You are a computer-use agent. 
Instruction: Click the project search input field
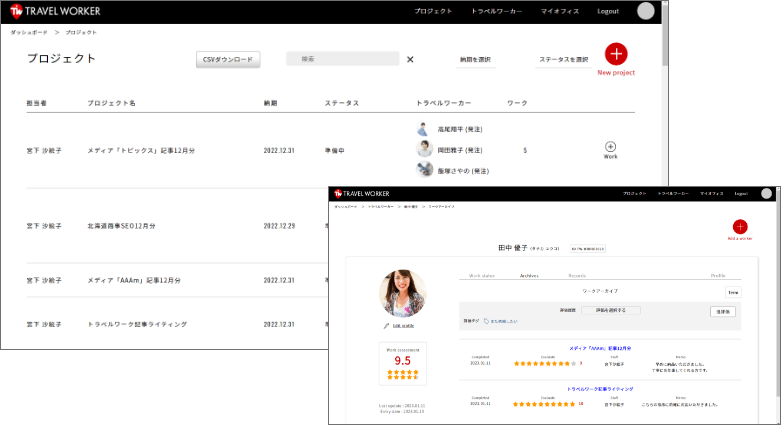click(342, 59)
